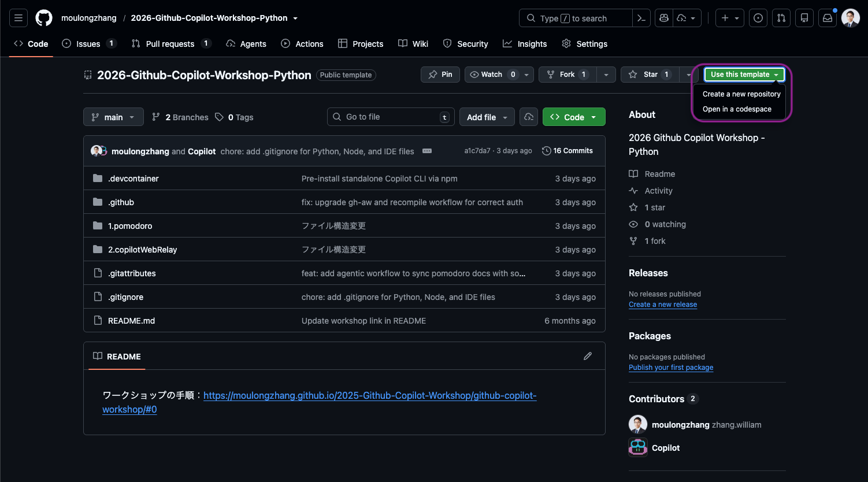Open the Issues inbox icon in header
Viewport: 868px width, 482px height.
(x=758, y=18)
